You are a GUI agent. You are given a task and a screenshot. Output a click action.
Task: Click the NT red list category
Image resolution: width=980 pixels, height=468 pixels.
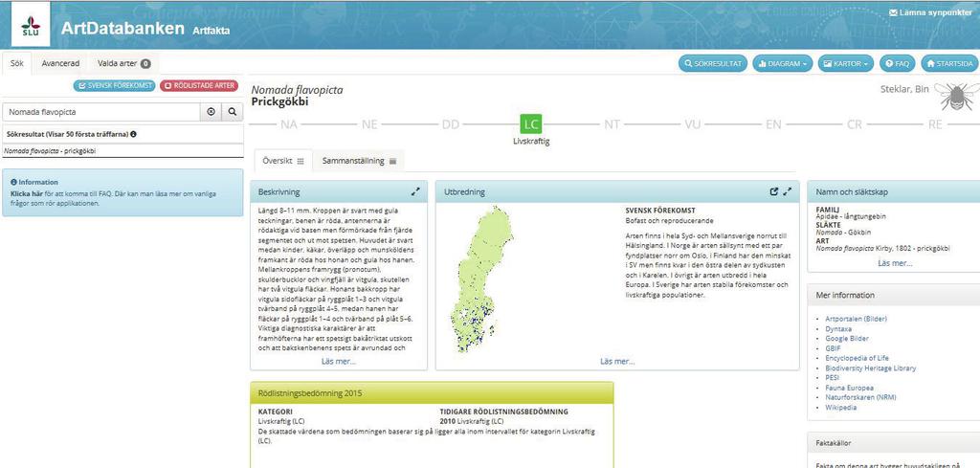(612, 124)
